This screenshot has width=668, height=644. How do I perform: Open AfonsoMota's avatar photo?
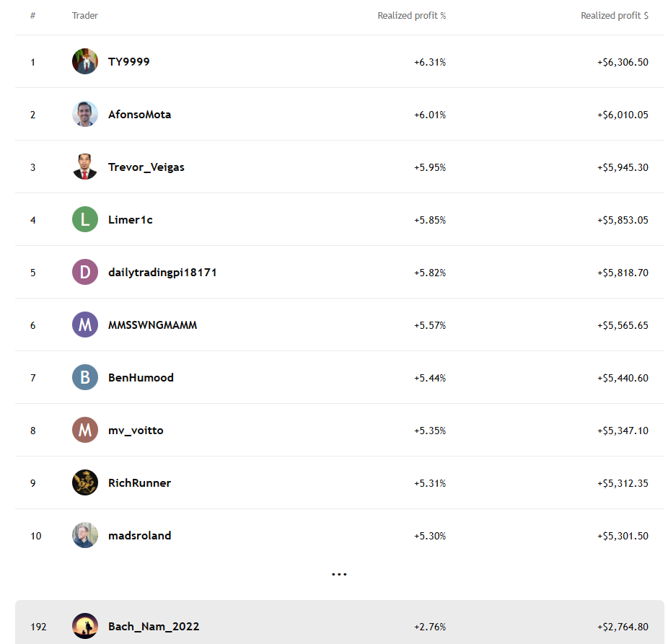[x=85, y=114]
